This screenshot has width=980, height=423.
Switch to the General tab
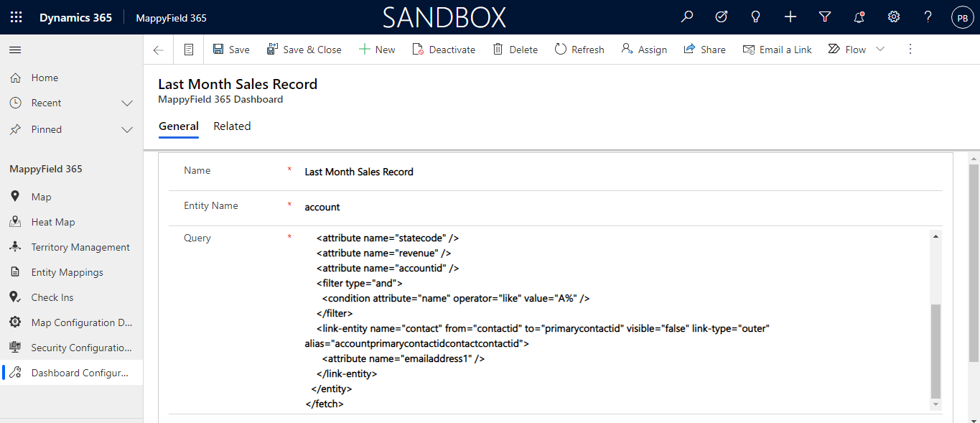click(179, 126)
